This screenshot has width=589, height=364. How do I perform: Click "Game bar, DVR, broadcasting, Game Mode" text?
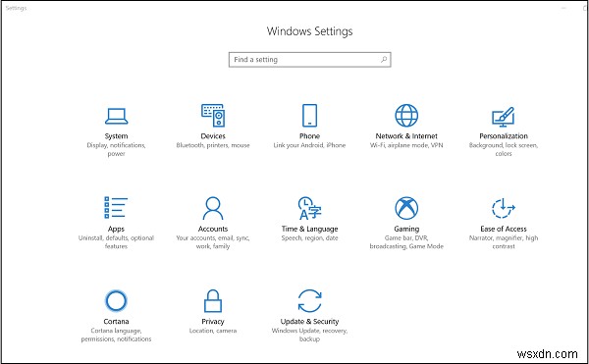406,242
